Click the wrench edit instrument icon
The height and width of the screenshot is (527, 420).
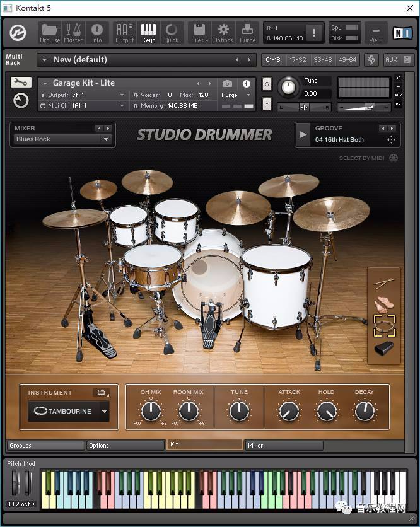coord(21,83)
